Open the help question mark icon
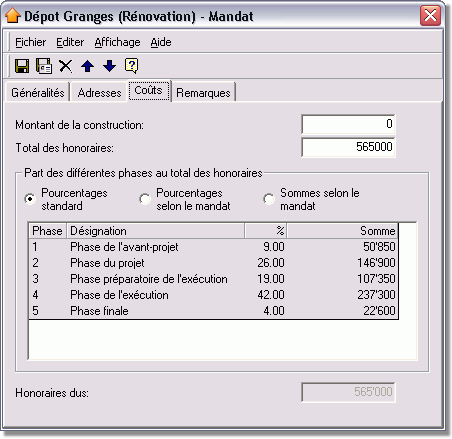The image size is (452, 439). pyautogui.click(x=131, y=66)
